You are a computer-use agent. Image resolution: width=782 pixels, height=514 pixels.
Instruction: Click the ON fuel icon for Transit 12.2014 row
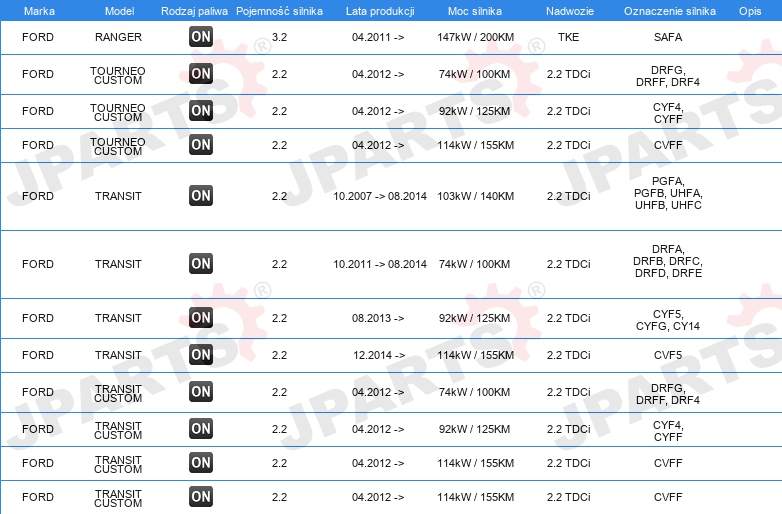click(201, 354)
